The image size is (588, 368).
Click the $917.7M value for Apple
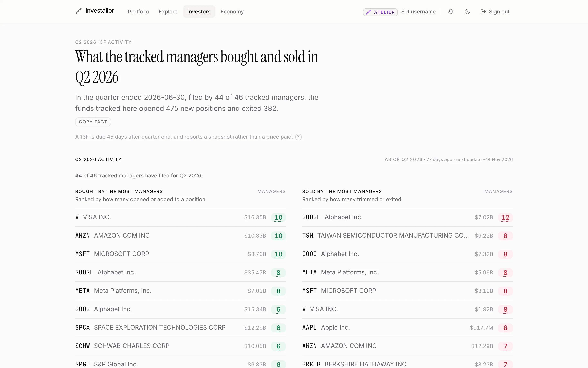coord(482,328)
